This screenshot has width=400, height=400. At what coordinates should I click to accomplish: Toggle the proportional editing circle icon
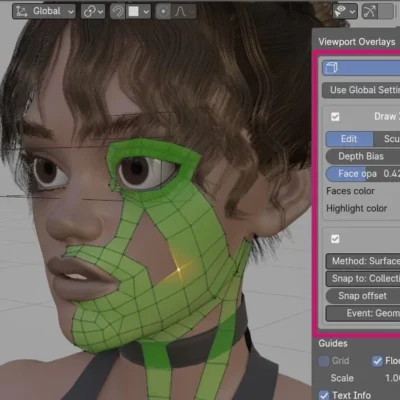tap(163, 11)
